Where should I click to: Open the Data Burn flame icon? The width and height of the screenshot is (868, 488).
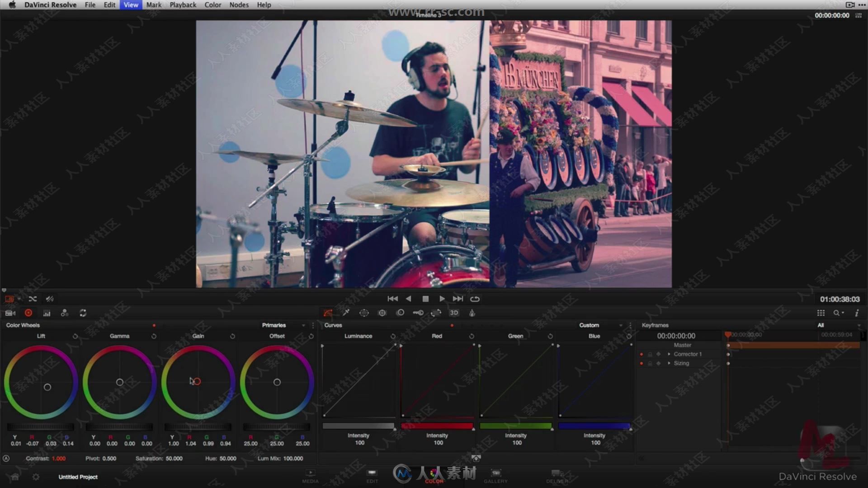472,313
